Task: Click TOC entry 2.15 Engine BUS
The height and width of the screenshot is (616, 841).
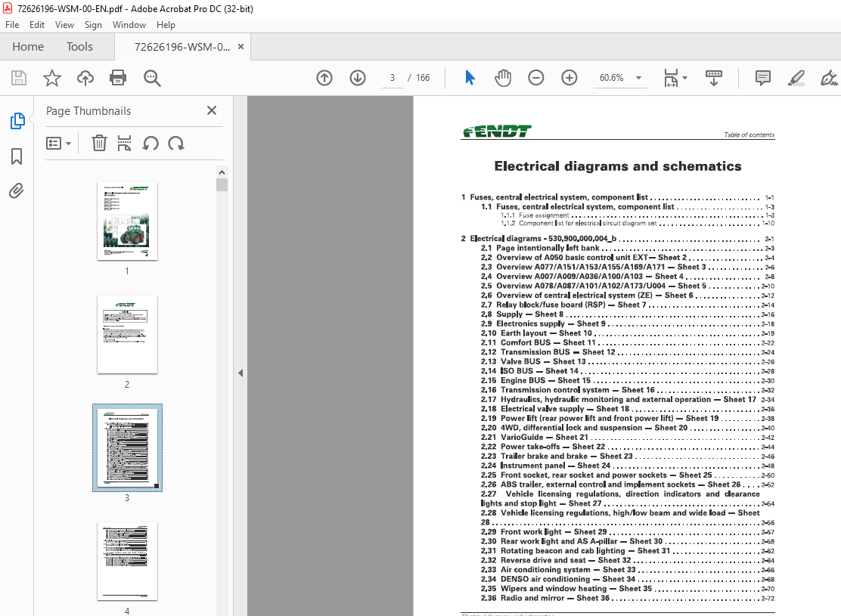Action: (x=628, y=381)
